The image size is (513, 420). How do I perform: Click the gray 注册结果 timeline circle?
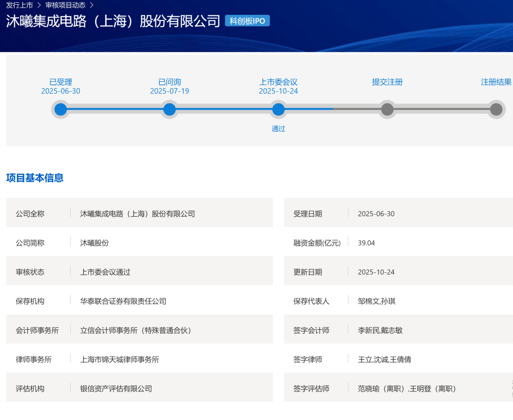(x=496, y=110)
